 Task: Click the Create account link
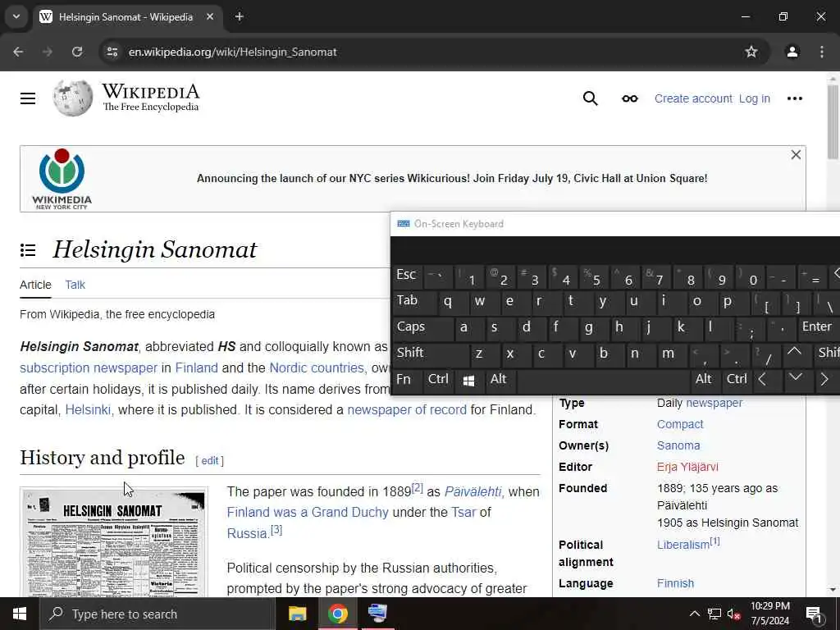pos(693,98)
